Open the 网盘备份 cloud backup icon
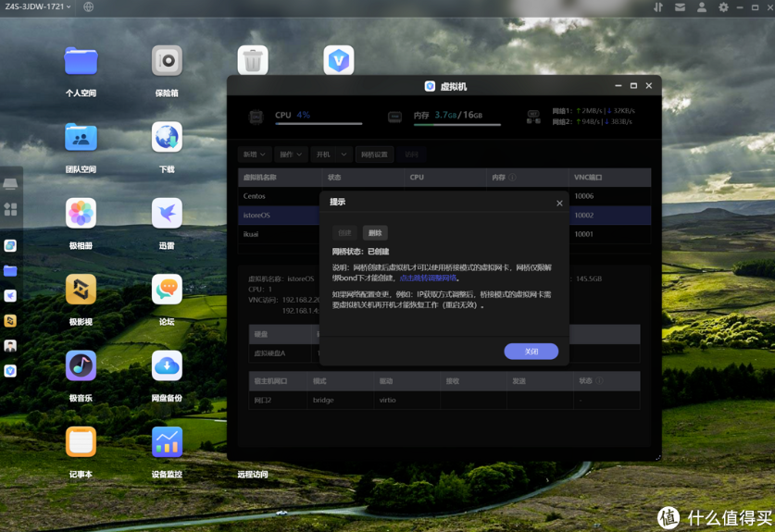 coord(167,366)
